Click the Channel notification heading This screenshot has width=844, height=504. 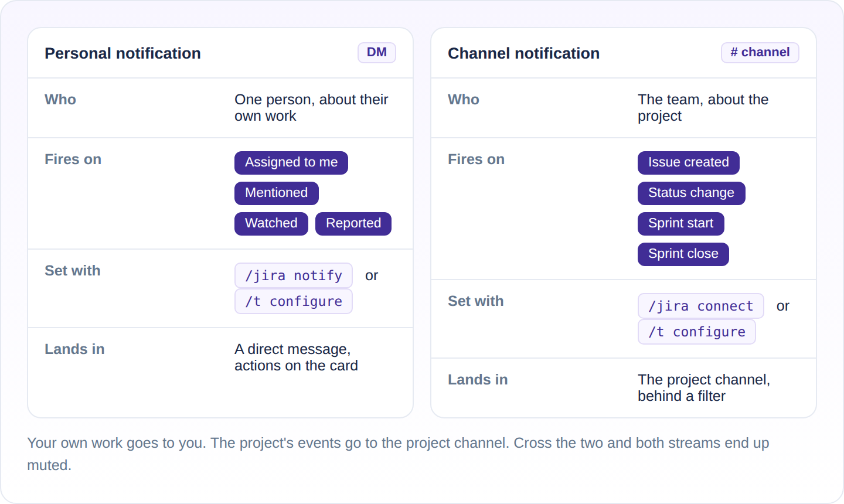click(x=524, y=53)
